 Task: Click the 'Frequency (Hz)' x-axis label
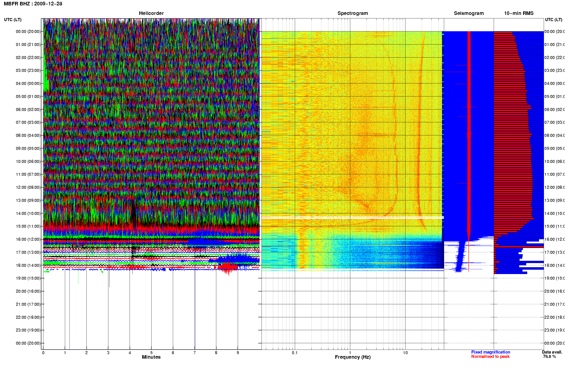tap(353, 357)
